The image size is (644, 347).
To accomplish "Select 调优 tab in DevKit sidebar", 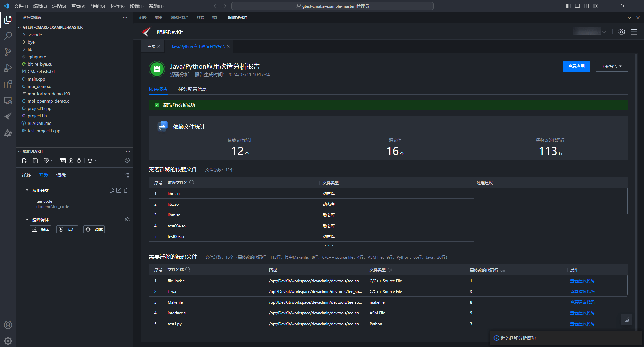I will coord(61,175).
